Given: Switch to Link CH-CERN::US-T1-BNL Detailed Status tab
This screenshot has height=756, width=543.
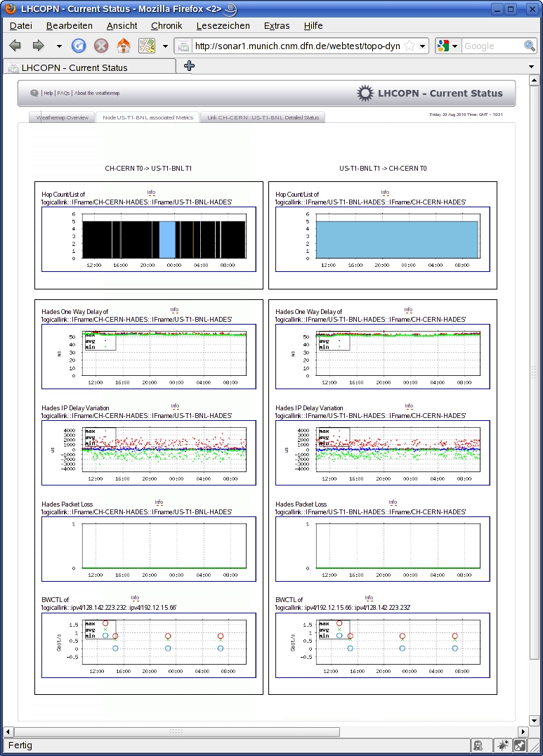Looking at the screenshot, I should (263, 117).
